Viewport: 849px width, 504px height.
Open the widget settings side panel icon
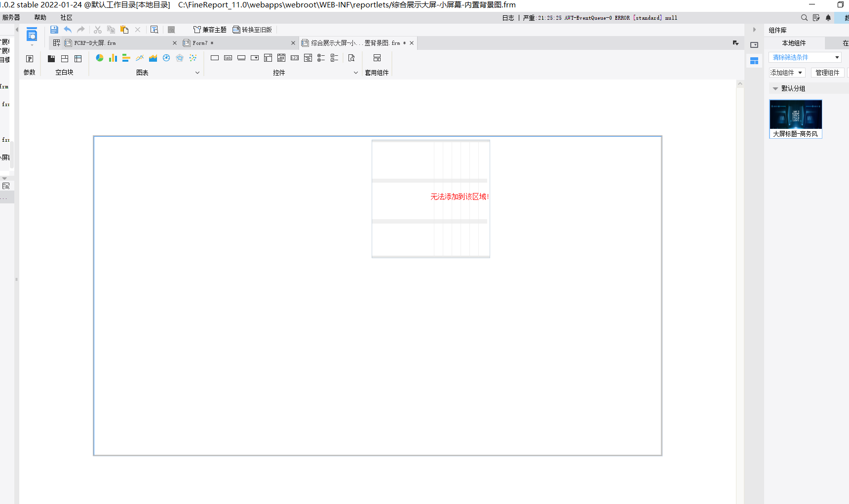coord(754,45)
